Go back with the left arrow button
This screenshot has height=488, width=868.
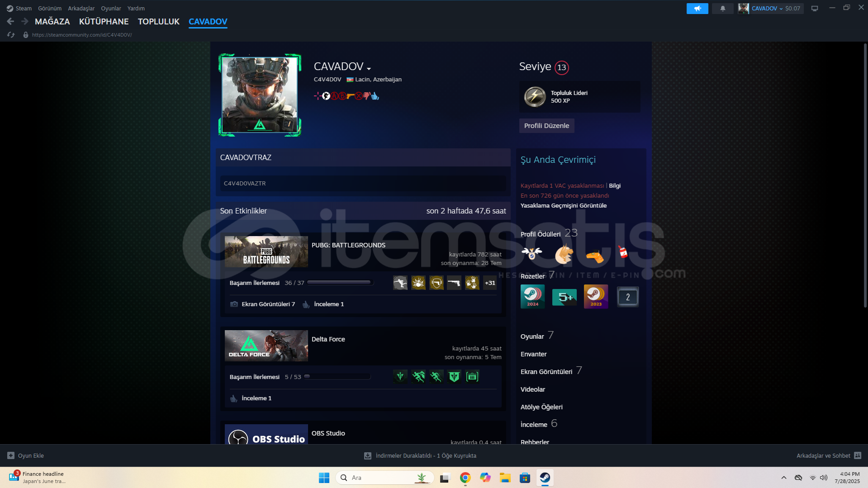tap(10, 21)
